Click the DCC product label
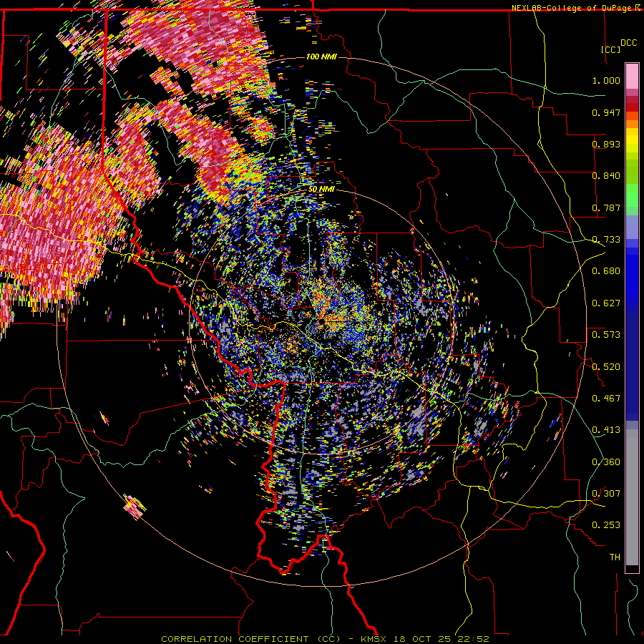This screenshot has width=644, height=644. pos(628,43)
